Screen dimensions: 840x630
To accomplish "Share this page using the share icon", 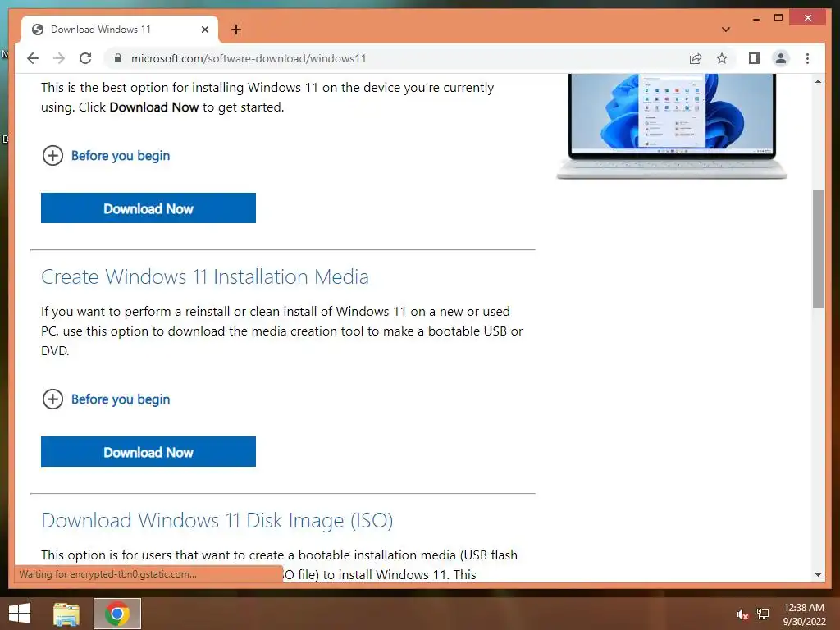I will (696, 58).
